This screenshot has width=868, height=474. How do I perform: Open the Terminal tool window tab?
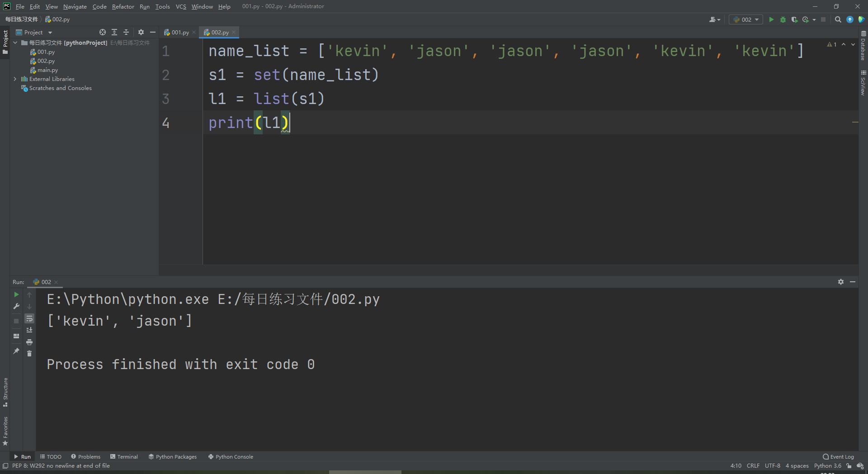(x=124, y=457)
